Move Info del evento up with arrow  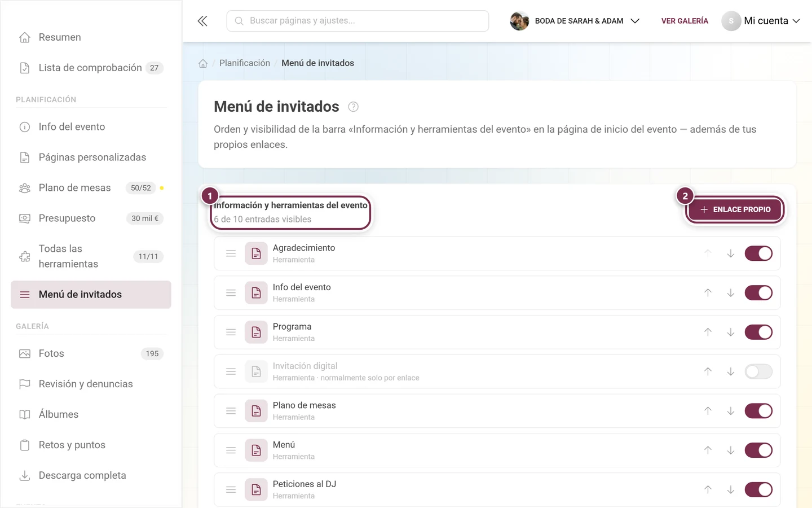click(708, 293)
